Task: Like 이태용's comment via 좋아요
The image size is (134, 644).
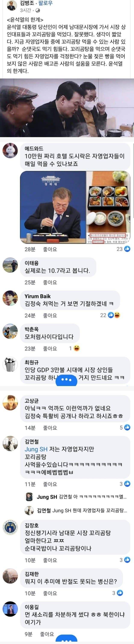Action: pyautogui.click(x=50, y=282)
